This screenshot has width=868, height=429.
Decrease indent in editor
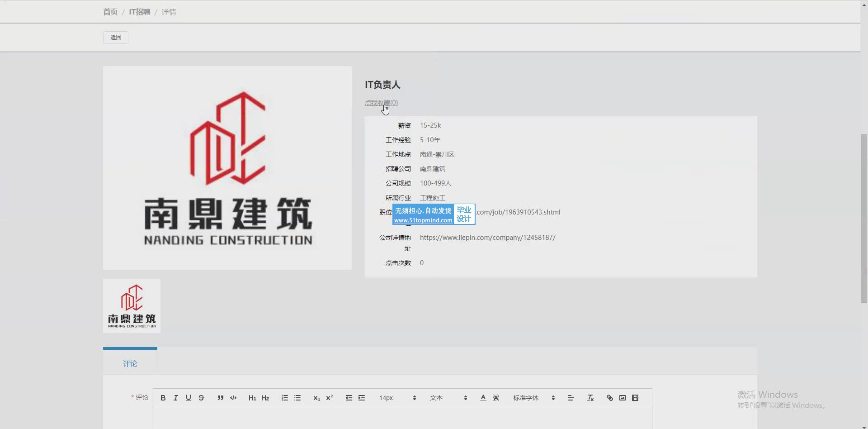tap(349, 398)
